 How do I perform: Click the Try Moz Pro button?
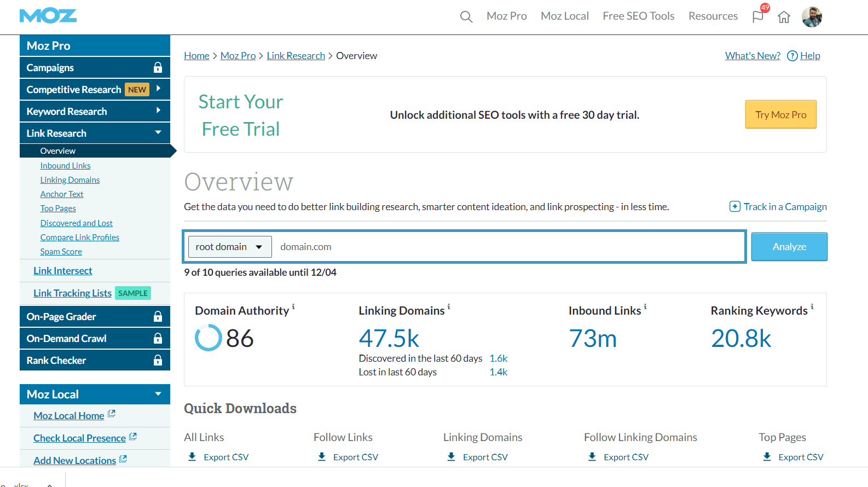click(780, 114)
